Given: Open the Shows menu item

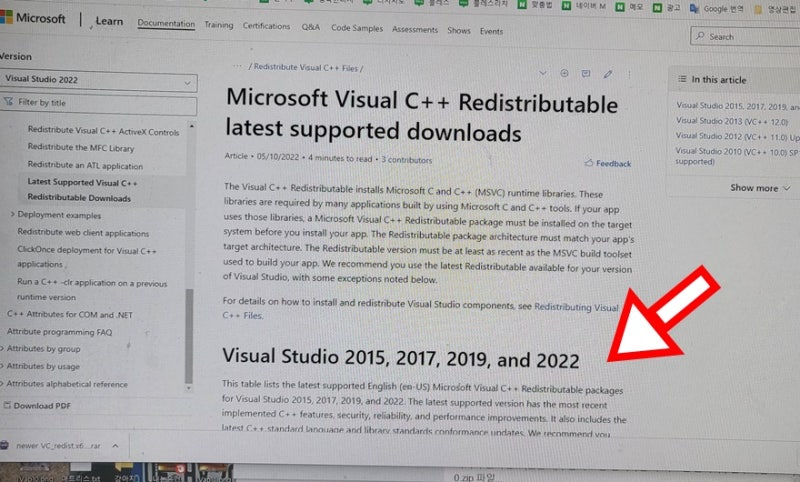Looking at the screenshot, I should [459, 31].
